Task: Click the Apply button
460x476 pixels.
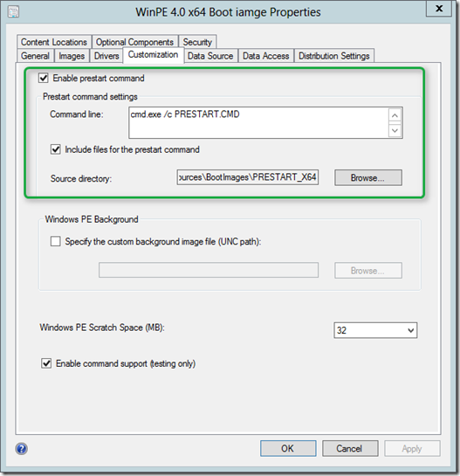Action: pyautogui.click(x=412, y=448)
